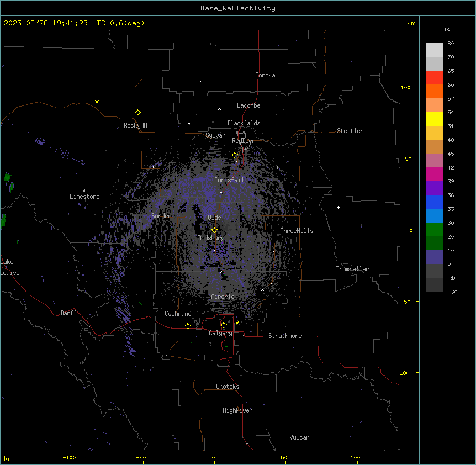This screenshot has height=465, width=476.
Task: Click the purple 39-36 dBZ legend swatch
Action: pyautogui.click(x=434, y=188)
